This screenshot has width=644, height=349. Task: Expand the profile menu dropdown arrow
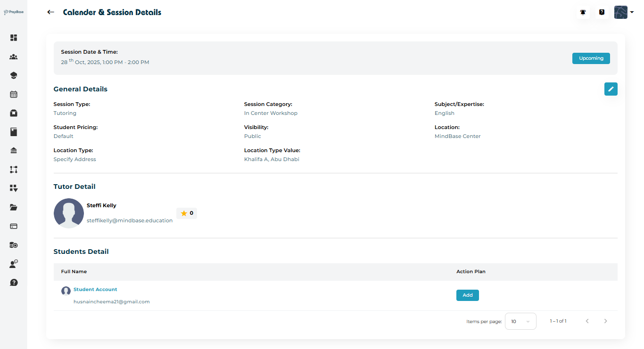point(632,13)
